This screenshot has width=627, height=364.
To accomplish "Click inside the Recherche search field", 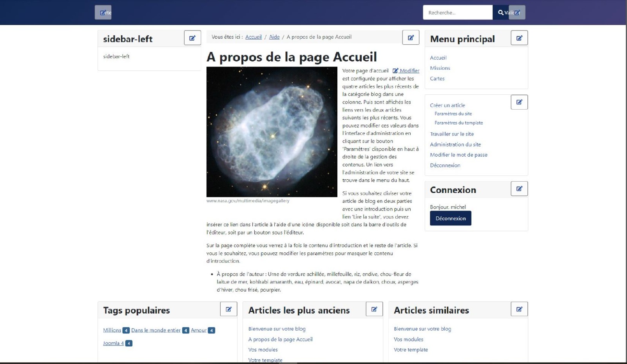I will 458,13.
